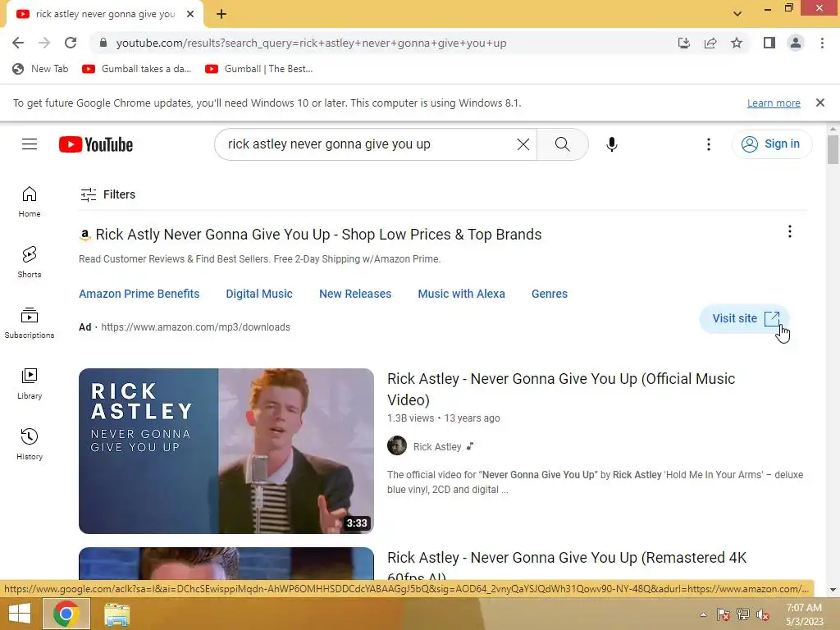Open the Remastered 4K video title
Image resolution: width=840 pixels, height=630 pixels.
567,564
